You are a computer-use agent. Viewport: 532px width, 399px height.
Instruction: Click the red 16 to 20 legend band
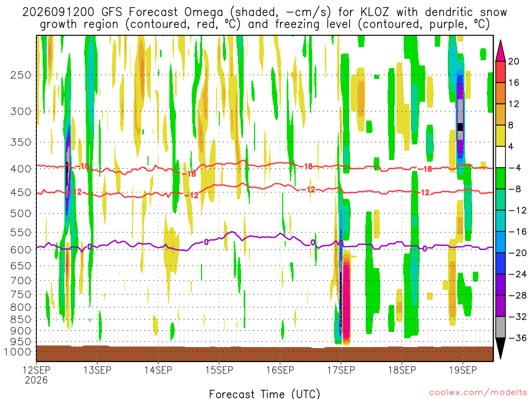click(x=500, y=72)
